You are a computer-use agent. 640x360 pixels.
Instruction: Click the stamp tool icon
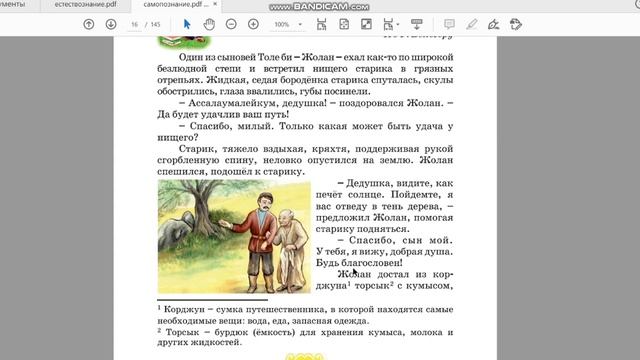tap(516, 24)
